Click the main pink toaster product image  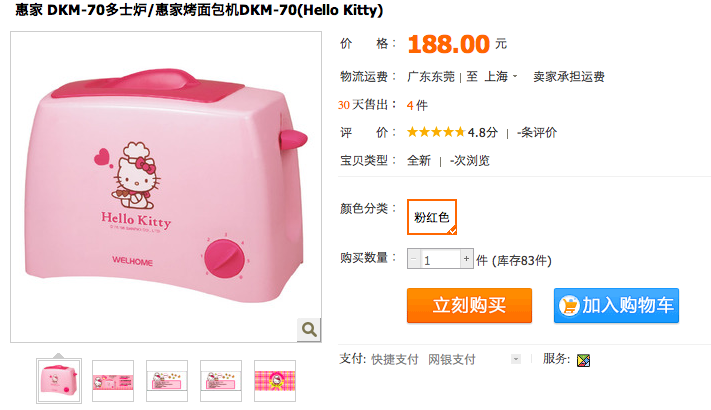[x=166, y=187]
